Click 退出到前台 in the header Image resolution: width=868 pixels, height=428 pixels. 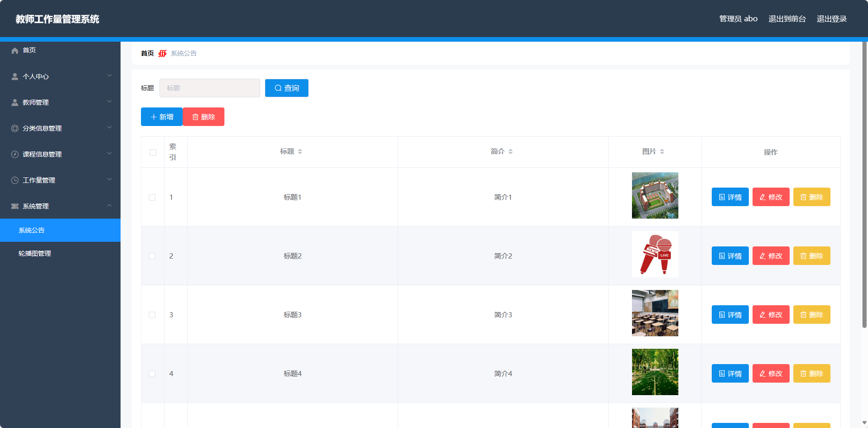[x=787, y=19]
